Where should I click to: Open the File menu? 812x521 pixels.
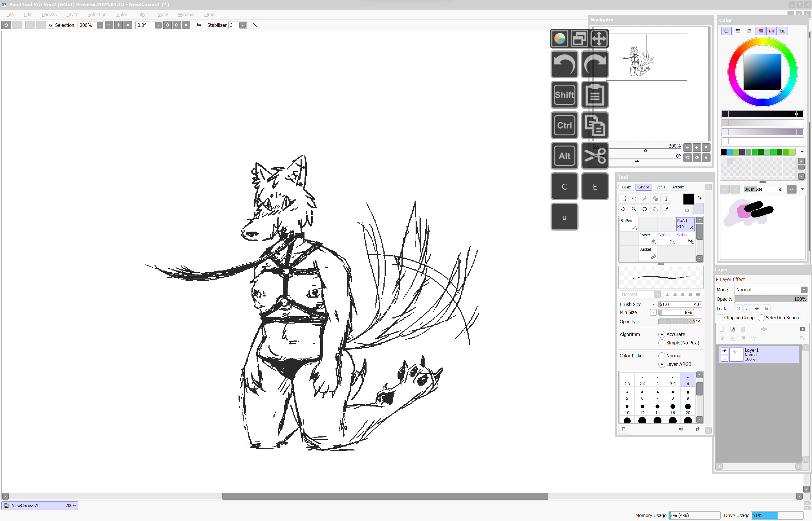point(10,15)
